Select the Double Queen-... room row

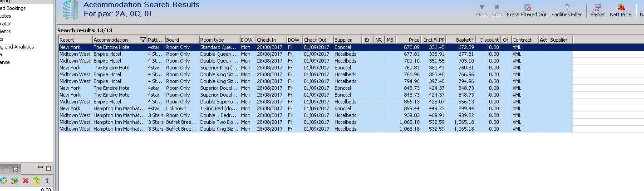click(x=315, y=61)
